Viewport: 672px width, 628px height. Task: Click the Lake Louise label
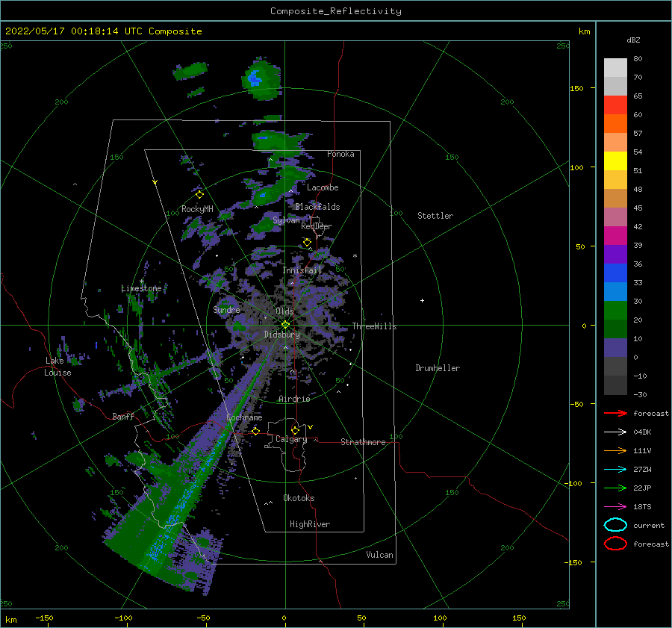[x=58, y=367]
